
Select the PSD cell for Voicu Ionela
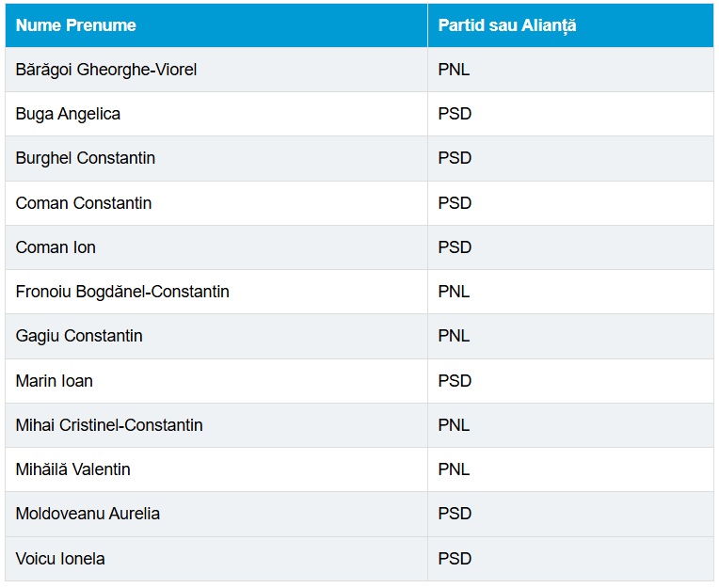455,559
